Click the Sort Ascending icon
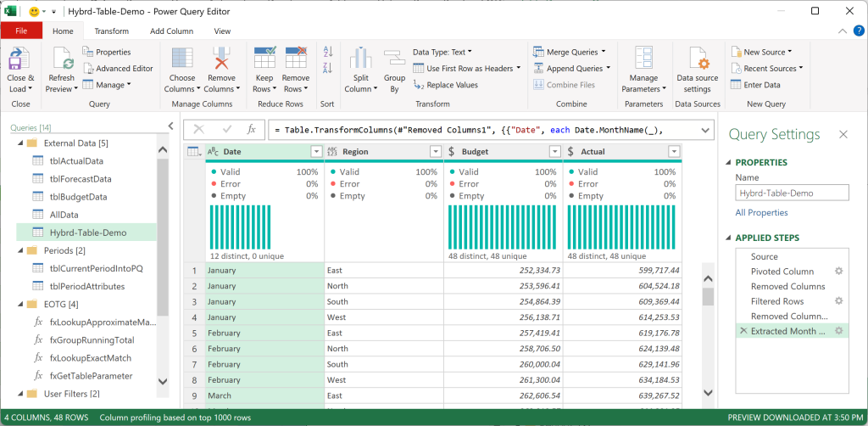The width and height of the screenshot is (868, 426). click(x=328, y=52)
